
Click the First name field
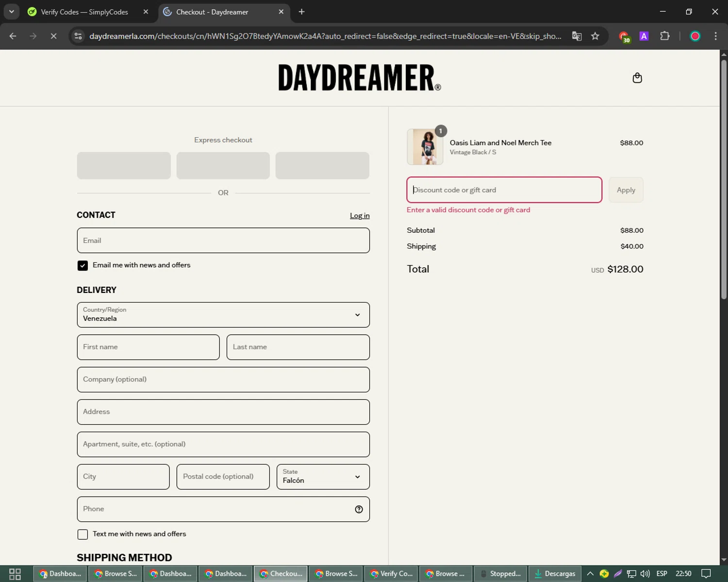148,347
